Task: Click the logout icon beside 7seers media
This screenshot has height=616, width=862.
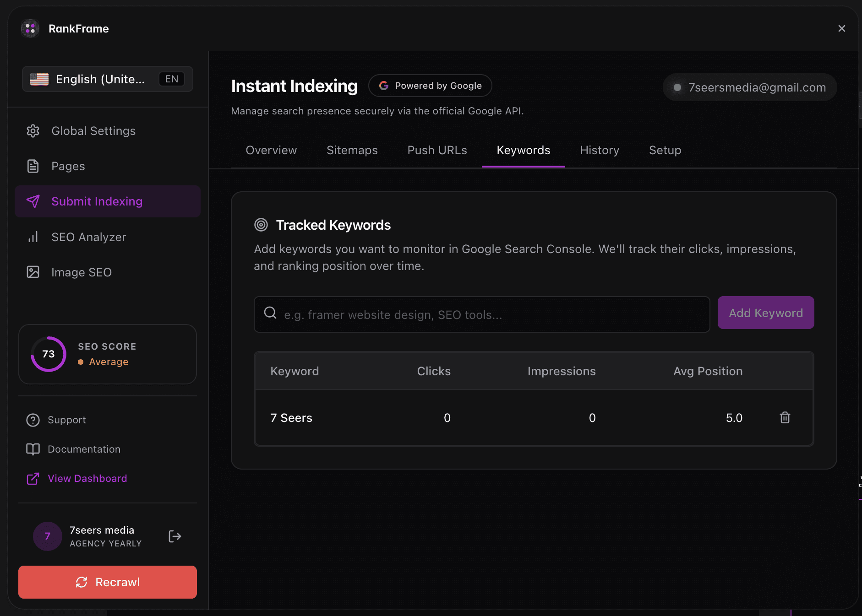Action: tap(175, 536)
